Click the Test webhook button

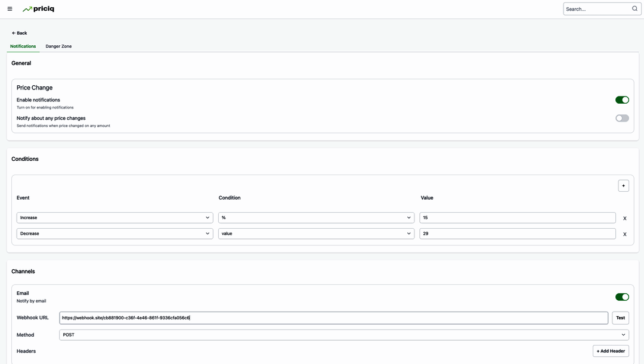click(x=620, y=318)
